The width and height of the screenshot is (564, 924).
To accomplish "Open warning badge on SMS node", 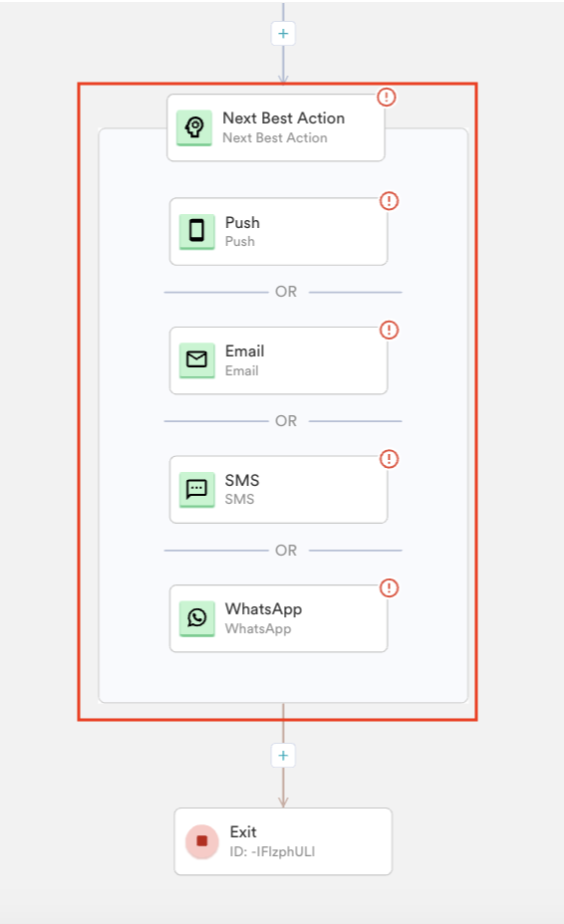I will pos(389,458).
